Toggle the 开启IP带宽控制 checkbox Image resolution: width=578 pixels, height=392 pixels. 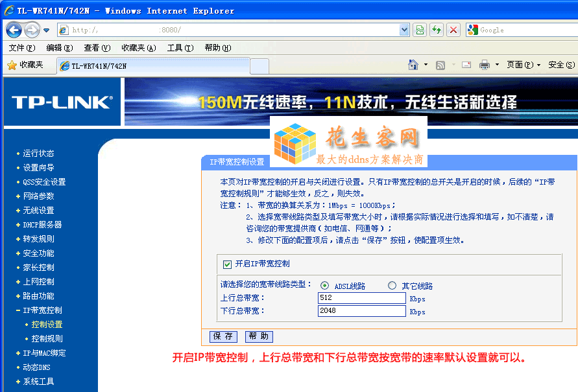point(227,264)
